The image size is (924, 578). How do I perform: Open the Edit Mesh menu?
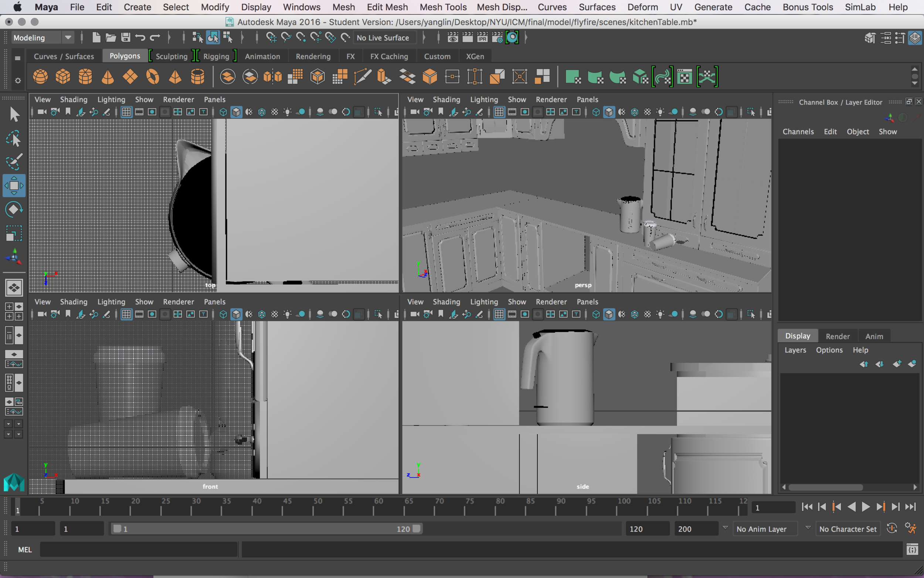[387, 7]
